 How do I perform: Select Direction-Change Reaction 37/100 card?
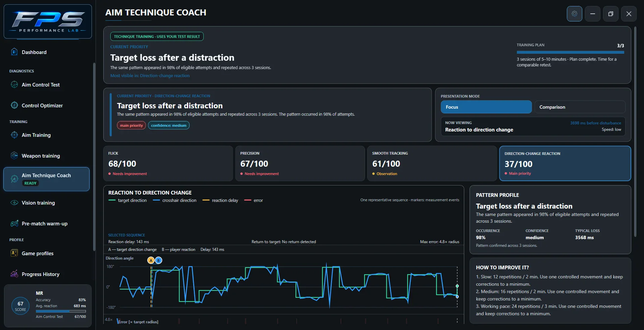[565, 163]
